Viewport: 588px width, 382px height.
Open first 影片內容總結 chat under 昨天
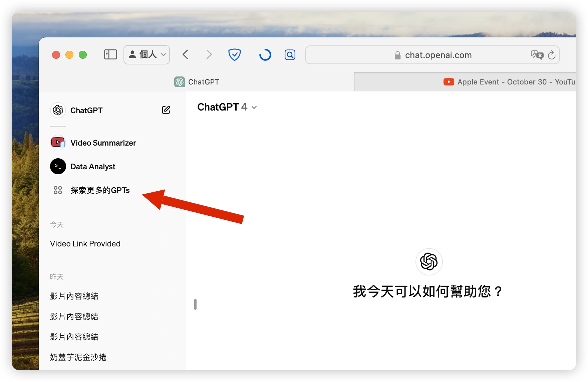point(74,296)
